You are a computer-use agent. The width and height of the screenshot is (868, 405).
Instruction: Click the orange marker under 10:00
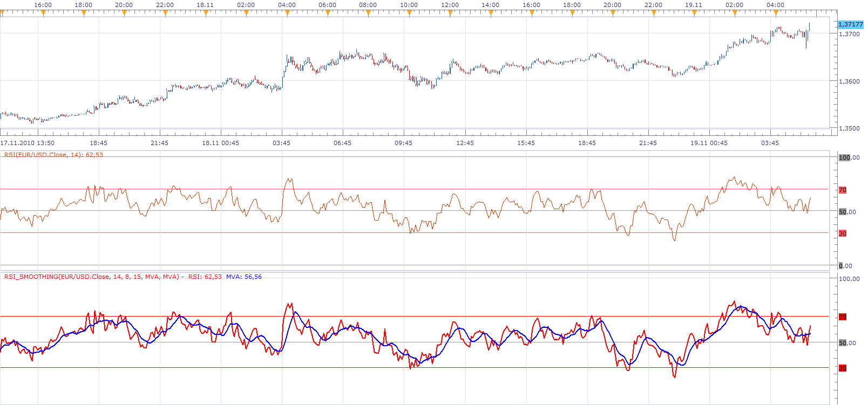[409, 13]
